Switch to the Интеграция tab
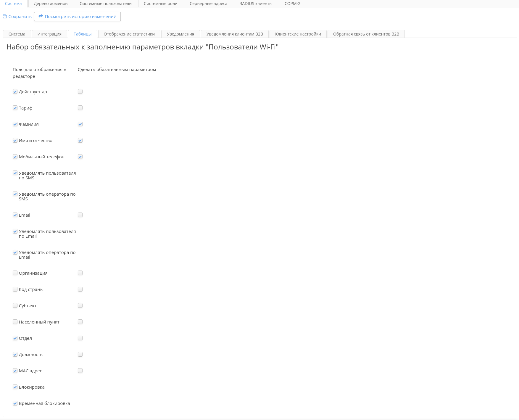 pyautogui.click(x=49, y=34)
